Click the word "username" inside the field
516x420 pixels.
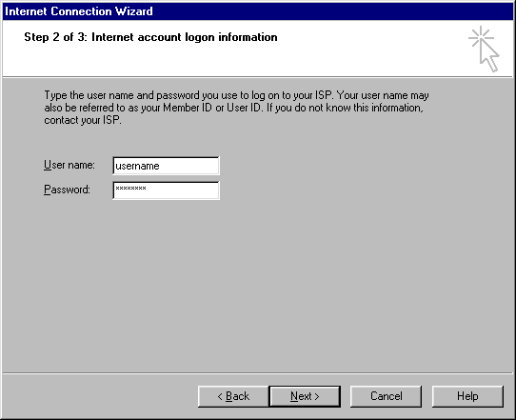pyautogui.click(x=137, y=166)
